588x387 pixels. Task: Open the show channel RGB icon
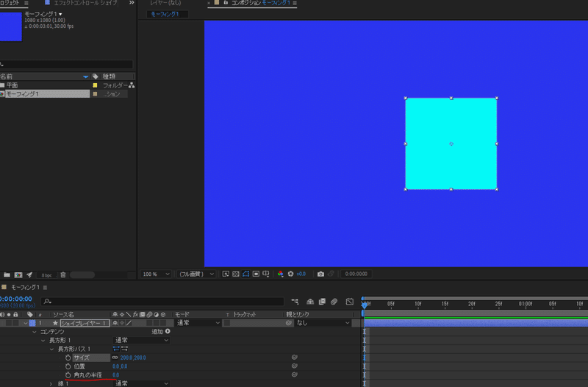coord(280,274)
